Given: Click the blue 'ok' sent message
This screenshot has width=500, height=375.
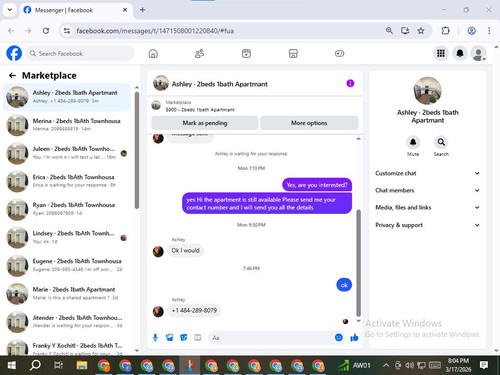Looking at the screenshot, I should [x=344, y=285].
